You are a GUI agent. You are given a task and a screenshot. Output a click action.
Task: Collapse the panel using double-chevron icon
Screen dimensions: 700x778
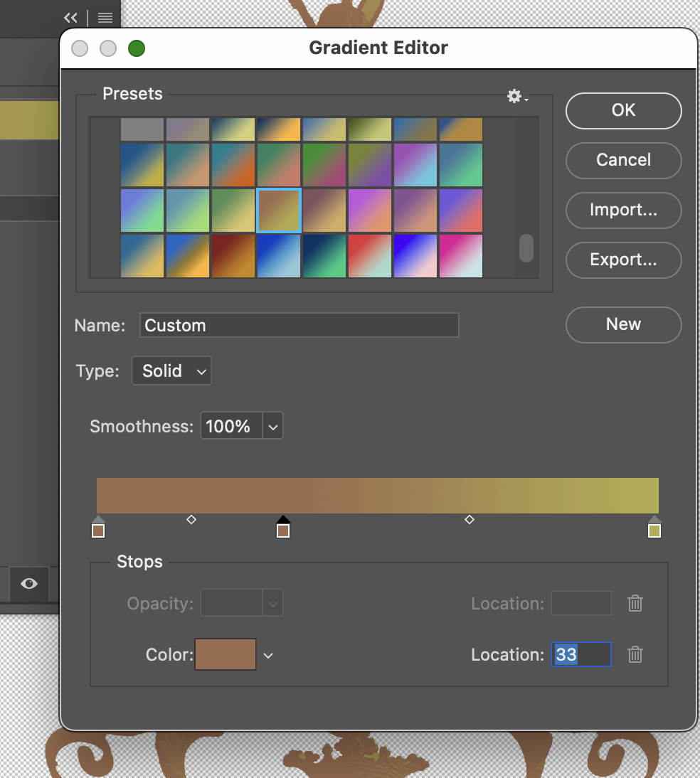pos(70,17)
